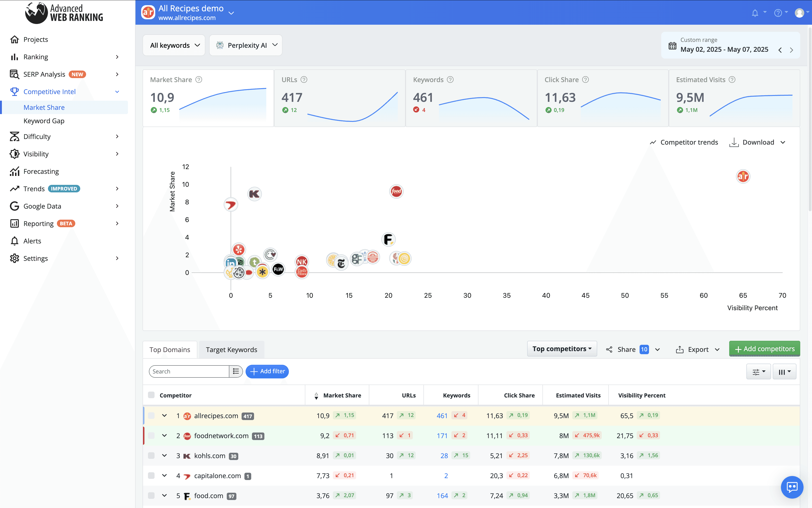Click the Add competitors button
The width and height of the screenshot is (812, 508).
tap(764, 349)
